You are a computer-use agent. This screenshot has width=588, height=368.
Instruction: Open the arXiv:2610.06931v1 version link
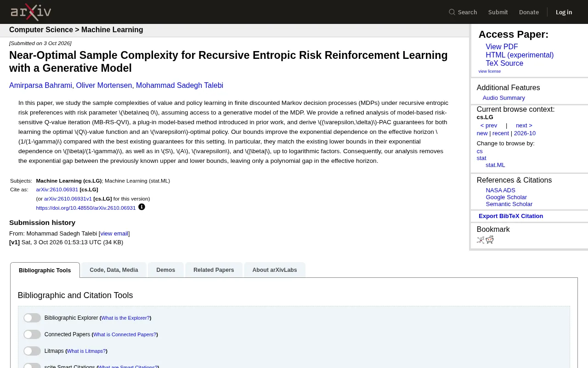(68, 199)
